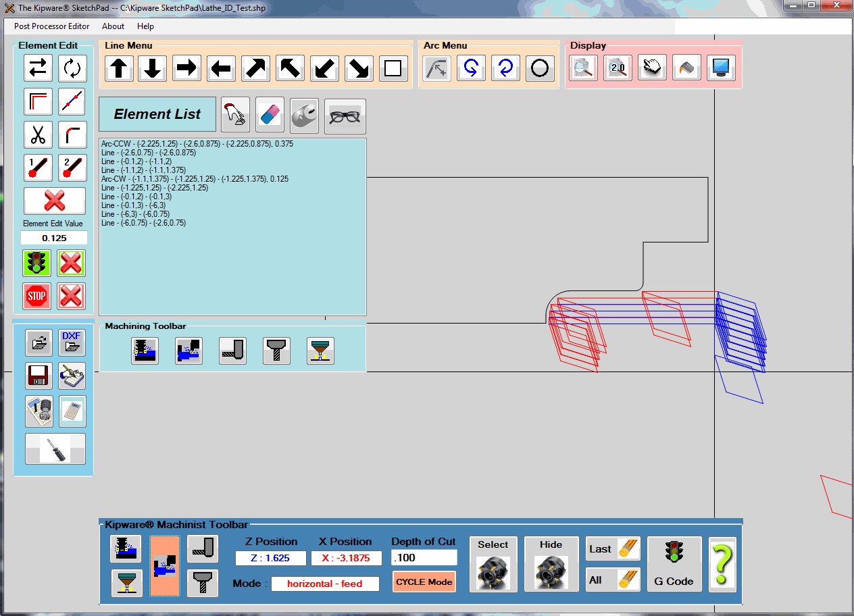Image resolution: width=854 pixels, height=616 pixels.
Task: Click the monitor icon in Display
Action: coord(722,68)
